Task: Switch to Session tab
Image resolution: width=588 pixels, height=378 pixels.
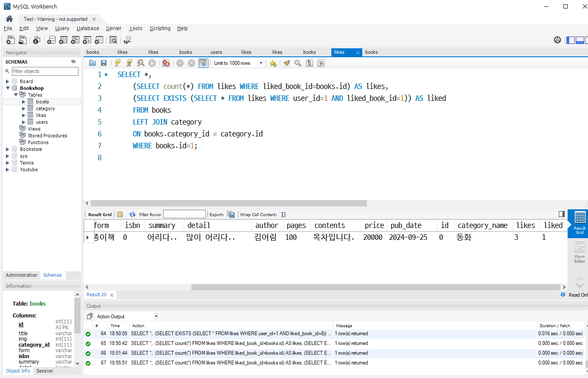Action: [x=45, y=371]
